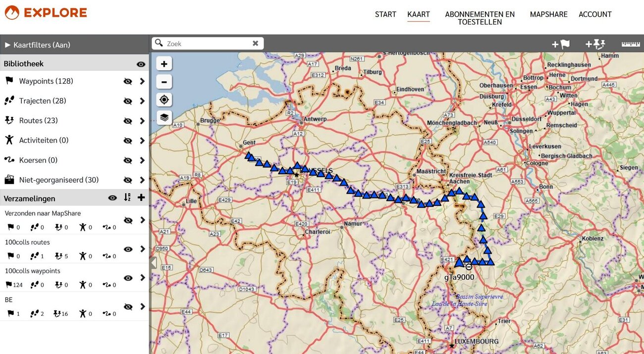
Task: Show Waypoints on the map
Action: tap(128, 81)
